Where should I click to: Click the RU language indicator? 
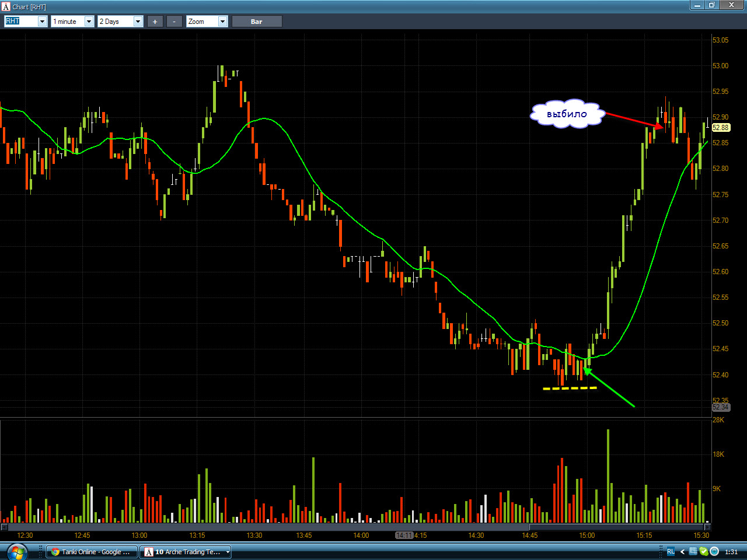671,552
